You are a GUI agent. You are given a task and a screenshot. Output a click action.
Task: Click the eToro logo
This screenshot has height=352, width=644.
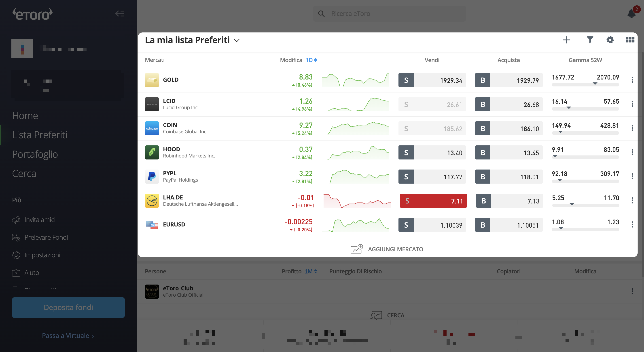[x=32, y=14]
